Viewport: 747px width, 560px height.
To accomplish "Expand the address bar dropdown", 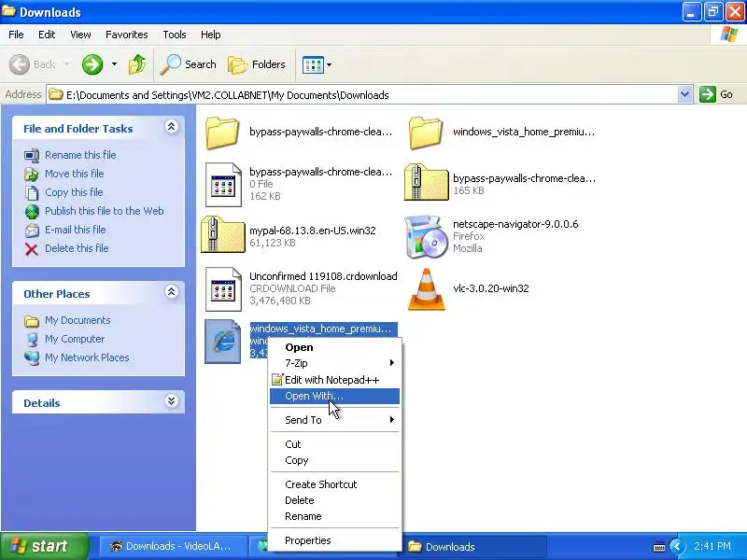I will tap(684, 94).
